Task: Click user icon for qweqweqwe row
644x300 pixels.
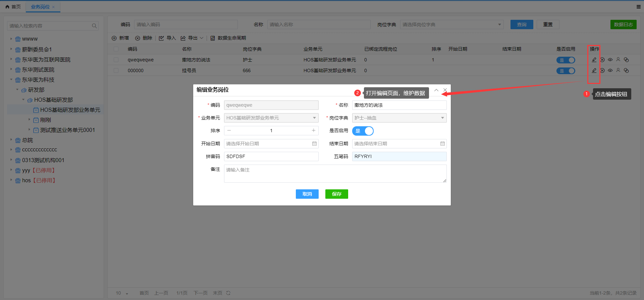Action: click(x=618, y=60)
